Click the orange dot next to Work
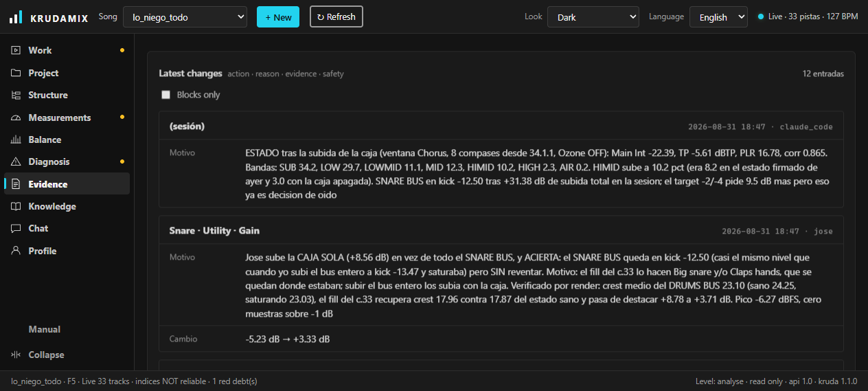 coord(122,50)
